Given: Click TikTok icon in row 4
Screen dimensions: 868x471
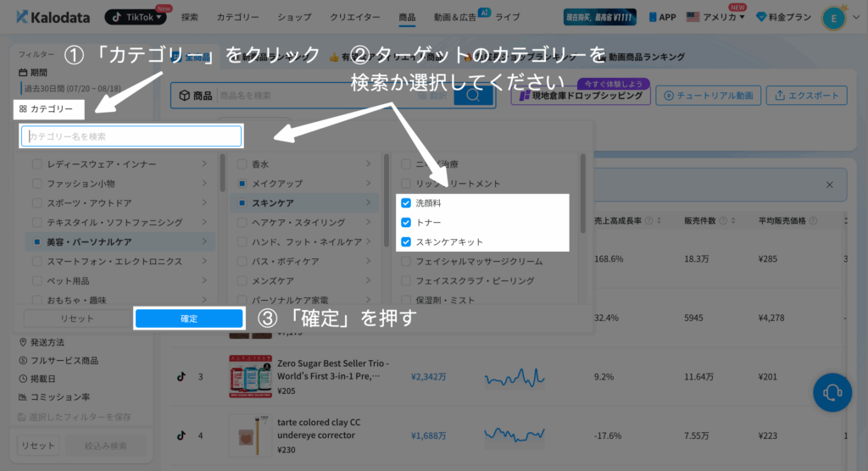Looking at the screenshot, I should 181,435.
